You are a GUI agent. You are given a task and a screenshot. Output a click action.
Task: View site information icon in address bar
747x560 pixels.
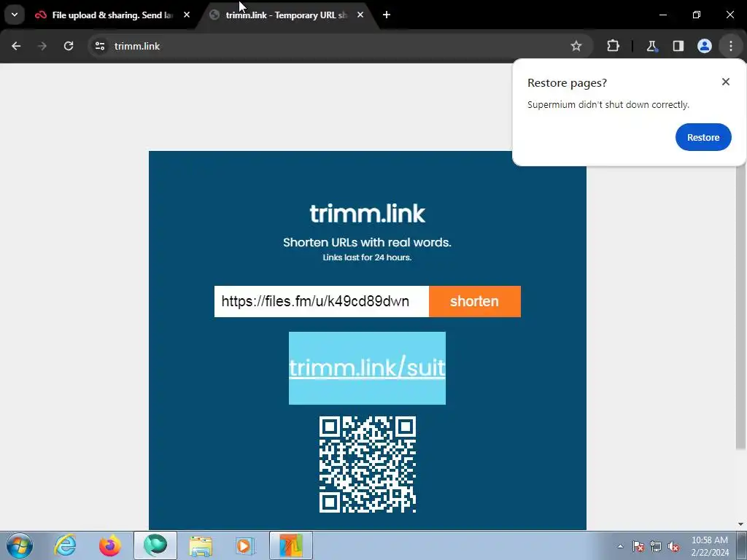[100, 46]
